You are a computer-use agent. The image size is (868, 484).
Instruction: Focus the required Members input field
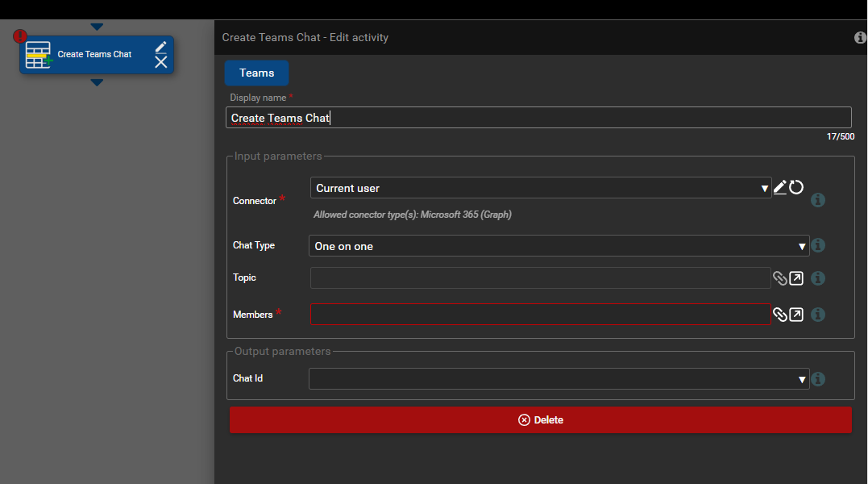tap(540, 315)
